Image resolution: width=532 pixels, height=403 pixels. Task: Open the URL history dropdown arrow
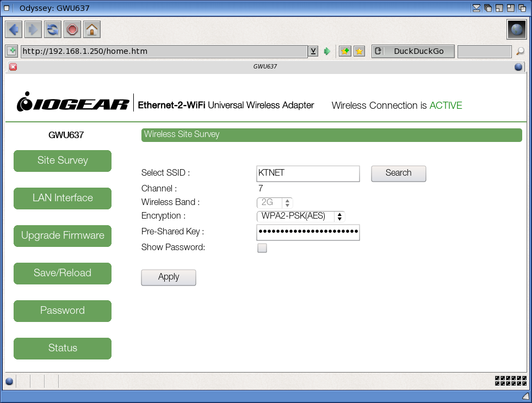point(313,51)
